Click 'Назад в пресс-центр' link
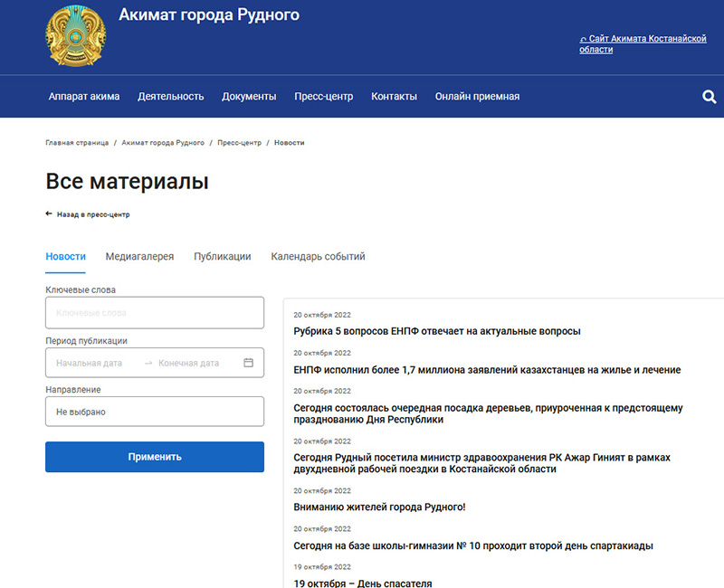This screenshot has height=588, width=724. coord(93,214)
